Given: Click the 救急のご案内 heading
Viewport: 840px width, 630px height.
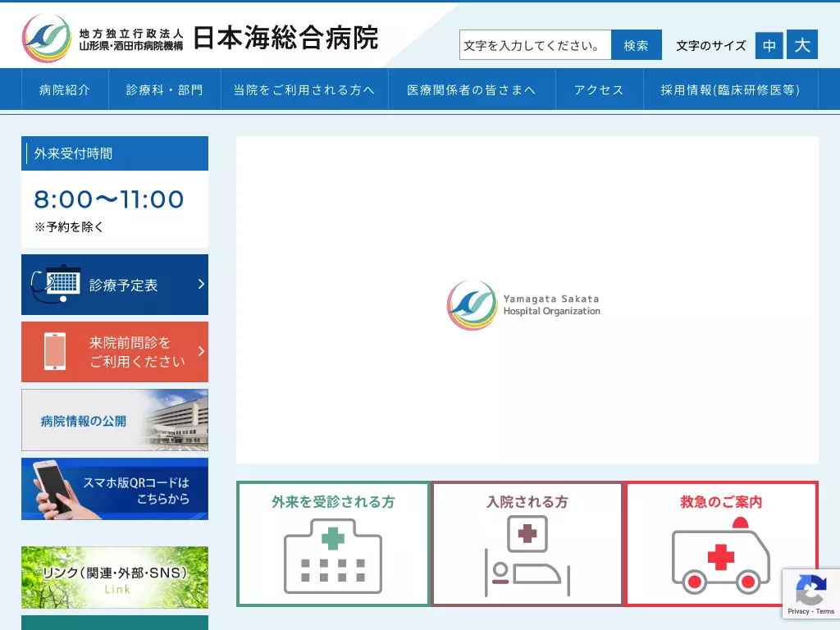Looking at the screenshot, I should pyautogui.click(x=721, y=502).
